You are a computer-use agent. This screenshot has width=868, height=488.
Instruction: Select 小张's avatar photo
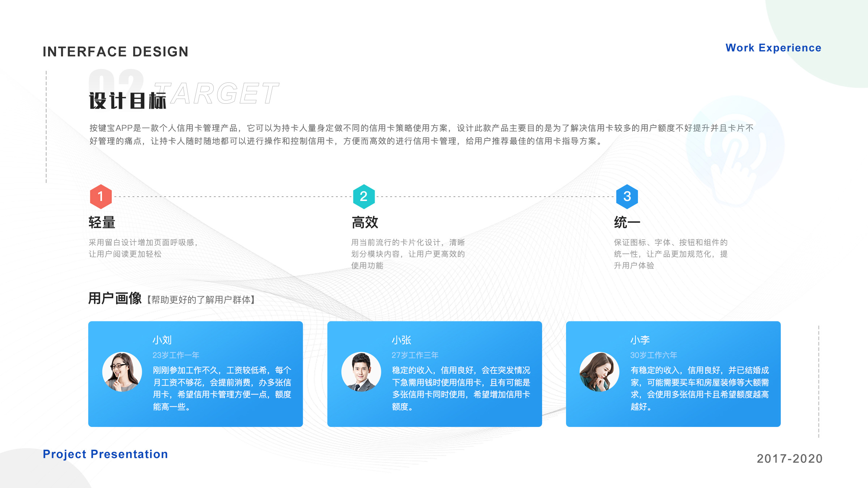pyautogui.click(x=361, y=372)
